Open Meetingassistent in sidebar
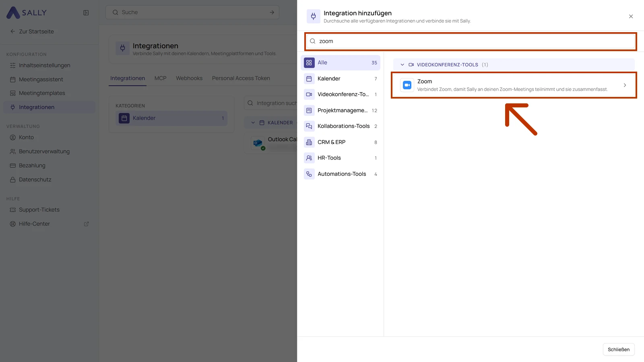 pyautogui.click(x=49, y=80)
